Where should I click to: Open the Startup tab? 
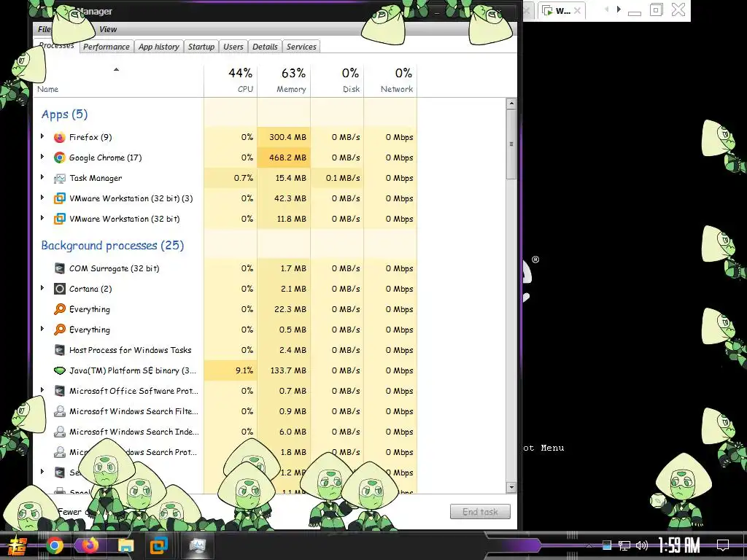click(x=201, y=47)
